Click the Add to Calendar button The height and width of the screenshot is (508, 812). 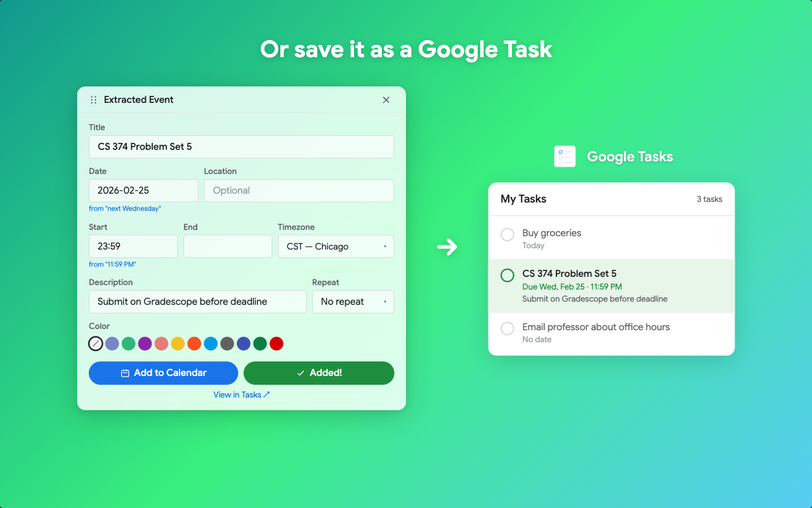163,373
